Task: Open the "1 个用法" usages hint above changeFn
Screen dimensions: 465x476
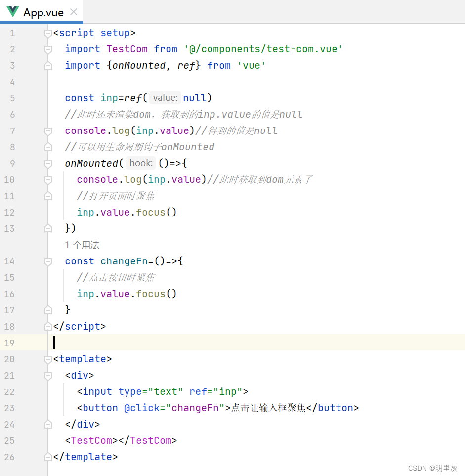Action: [82, 245]
